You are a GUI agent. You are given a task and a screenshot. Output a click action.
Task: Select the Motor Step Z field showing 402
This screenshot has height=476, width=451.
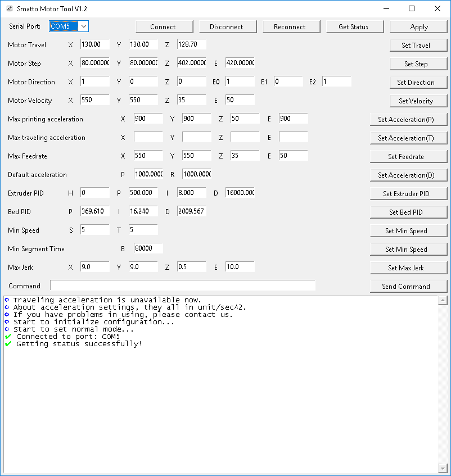pos(192,63)
